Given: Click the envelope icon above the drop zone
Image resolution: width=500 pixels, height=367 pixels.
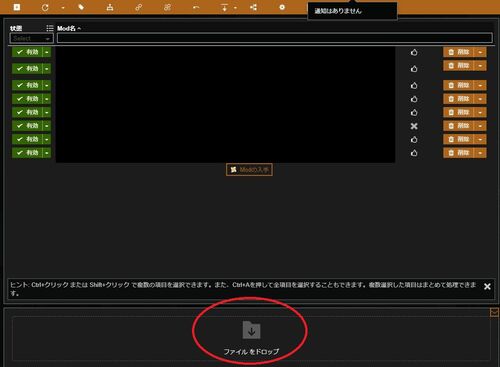Looking at the screenshot, I should 494,312.
